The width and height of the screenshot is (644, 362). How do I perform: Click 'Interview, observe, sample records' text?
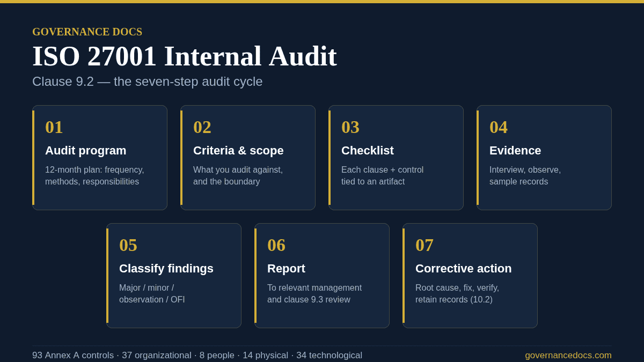tap(525, 176)
